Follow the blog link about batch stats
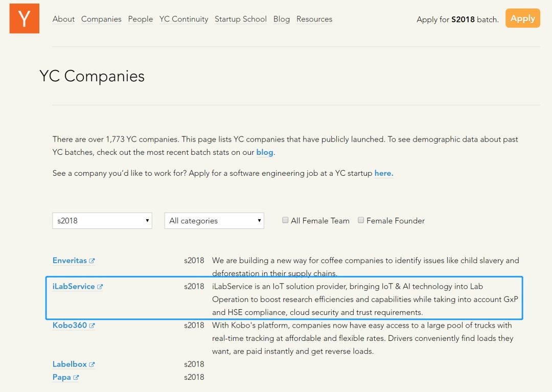 pos(265,152)
